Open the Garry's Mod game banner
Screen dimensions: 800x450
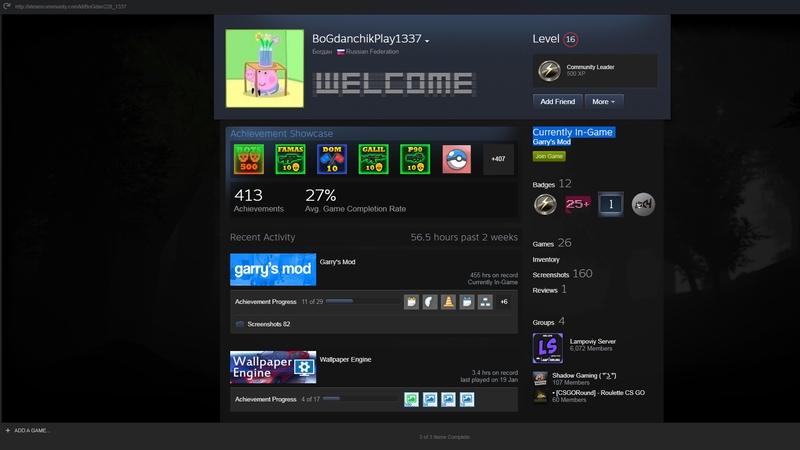click(x=273, y=269)
